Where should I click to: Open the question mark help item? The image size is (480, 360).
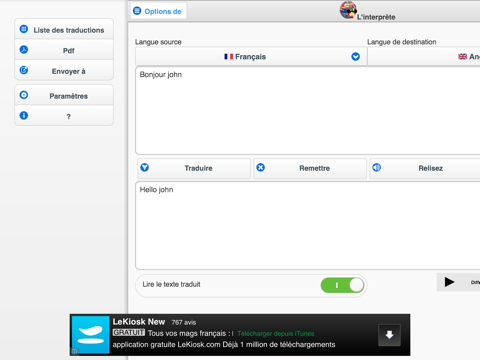pyautogui.click(x=64, y=116)
